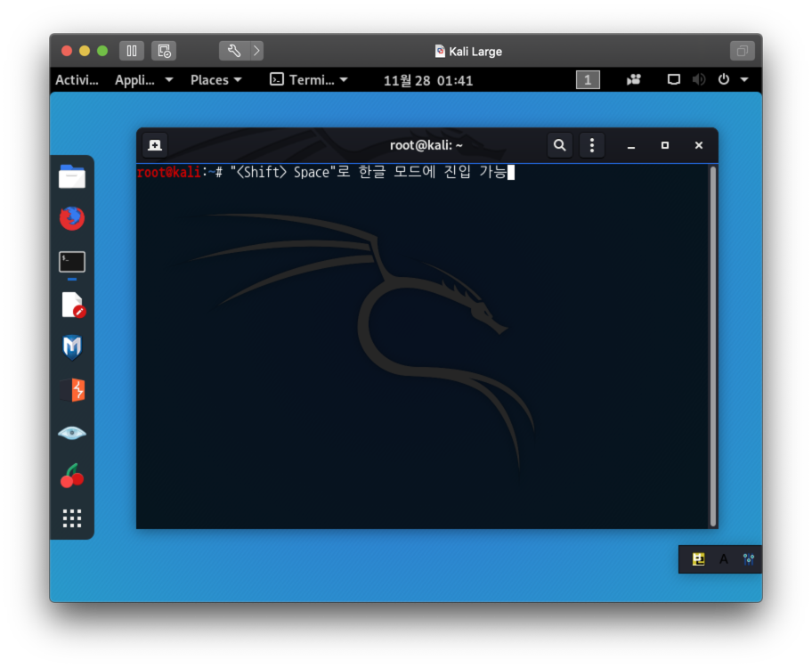The image size is (812, 668).
Task: Close the root@kali terminal window
Action: click(699, 145)
